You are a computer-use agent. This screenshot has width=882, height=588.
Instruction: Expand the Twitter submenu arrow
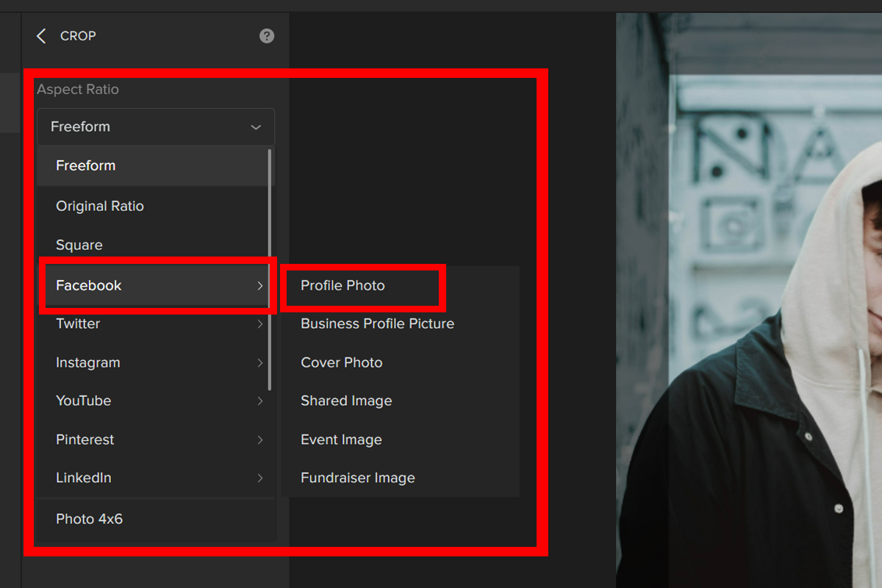click(x=260, y=324)
